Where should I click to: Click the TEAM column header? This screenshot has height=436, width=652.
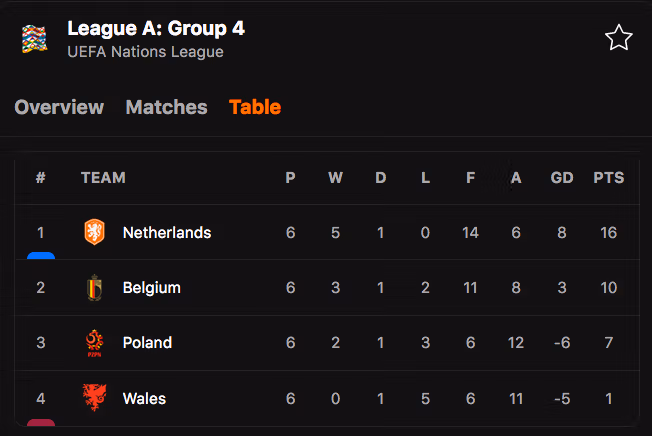click(103, 178)
